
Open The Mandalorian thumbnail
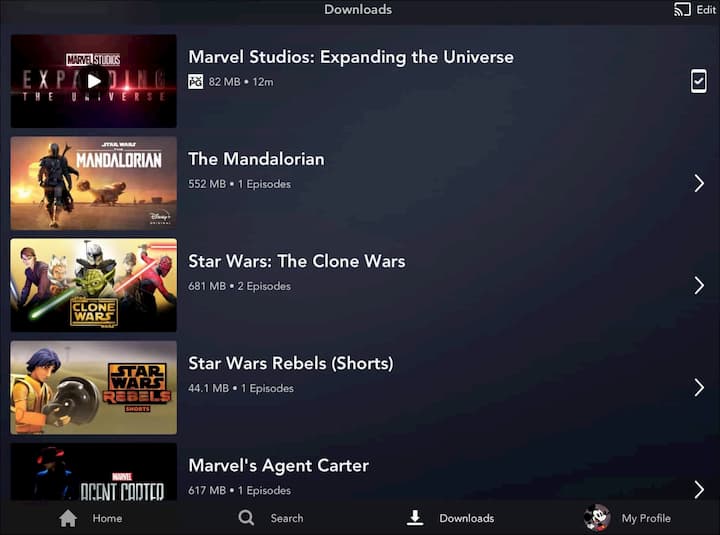94,183
